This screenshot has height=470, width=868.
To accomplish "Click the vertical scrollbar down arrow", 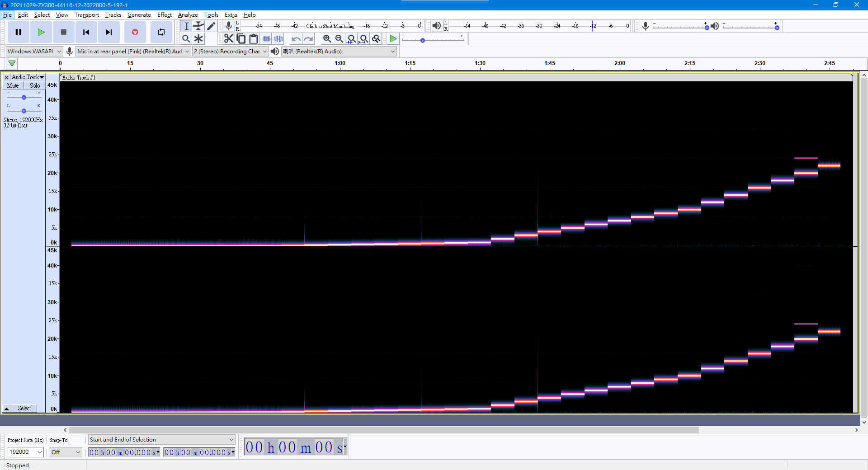I will click(864, 423).
